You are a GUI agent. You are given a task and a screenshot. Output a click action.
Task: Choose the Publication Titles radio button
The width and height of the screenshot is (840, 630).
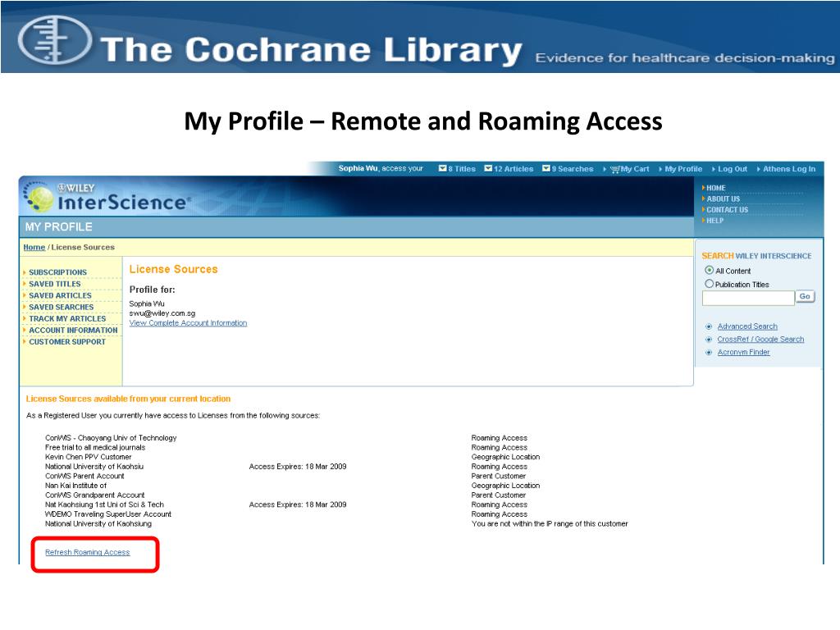[x=710, y=284]
